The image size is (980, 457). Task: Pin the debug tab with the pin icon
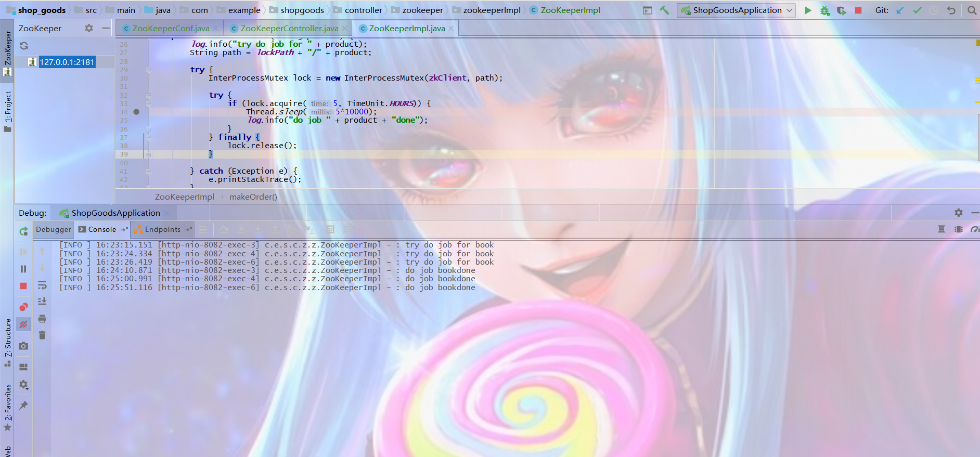coord(23,405)
